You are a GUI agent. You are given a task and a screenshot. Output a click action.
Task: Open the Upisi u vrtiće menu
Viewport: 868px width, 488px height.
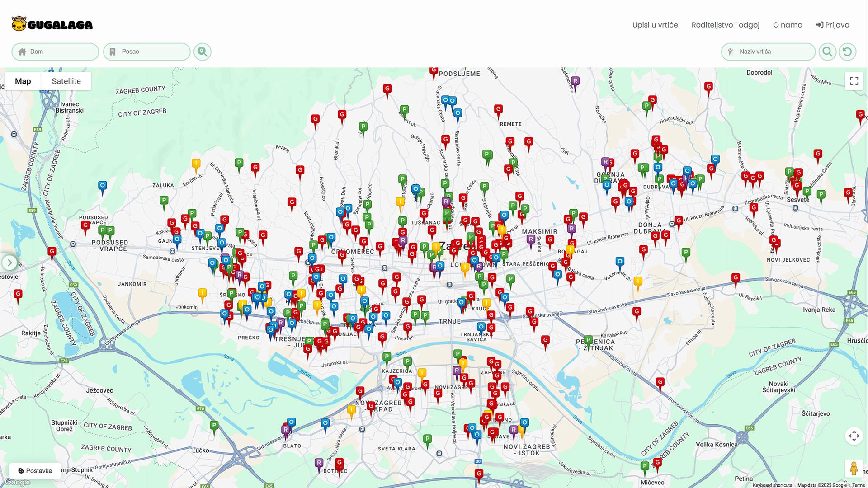tap(655, 25)
